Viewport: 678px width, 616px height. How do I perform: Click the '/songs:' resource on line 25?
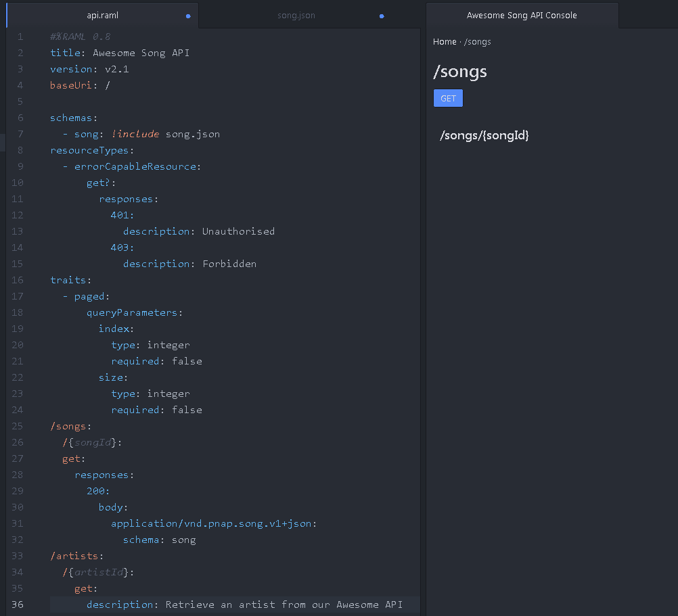tap(71, 426)
